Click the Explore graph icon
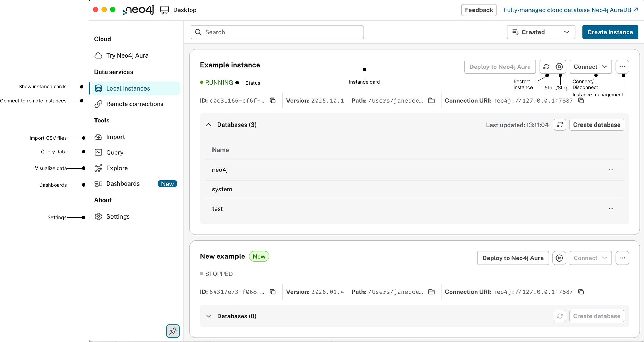Screen dimensions: 644x342 [x=99, y=168]
